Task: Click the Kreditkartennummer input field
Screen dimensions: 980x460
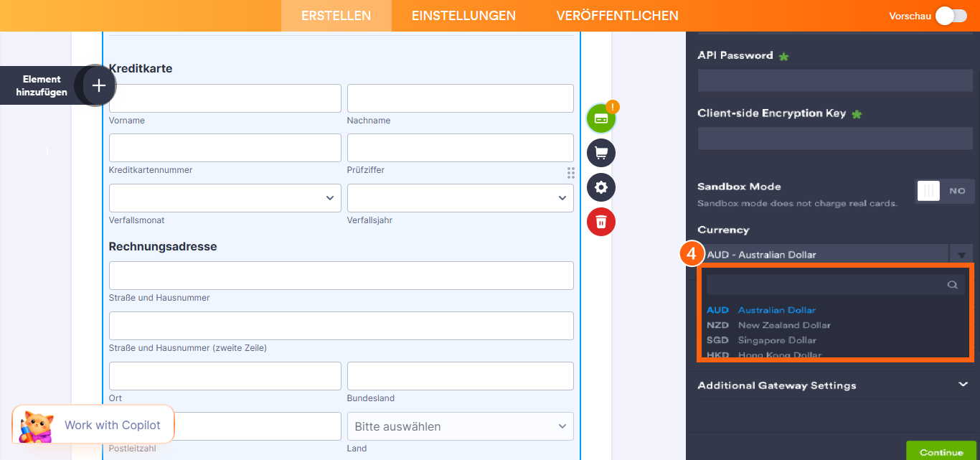Action: (225, 148)
